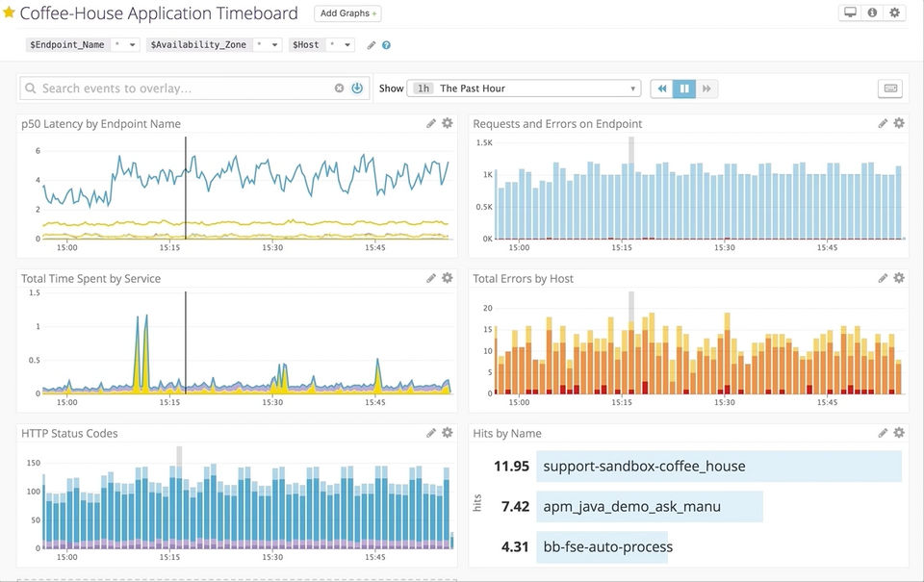Clear the event search field
The width and height of the screenshot is (924, 582).
pyautogui.click(x=339, y=89)
